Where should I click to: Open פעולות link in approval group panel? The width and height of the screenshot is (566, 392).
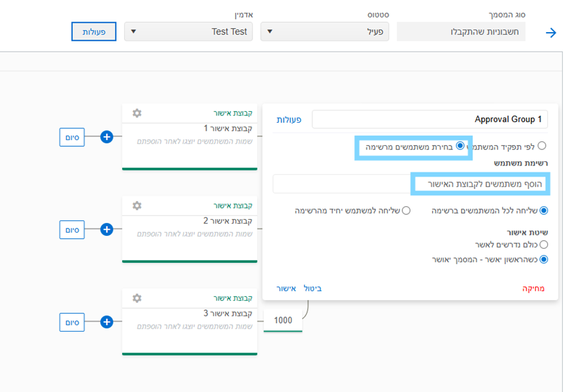289,120
